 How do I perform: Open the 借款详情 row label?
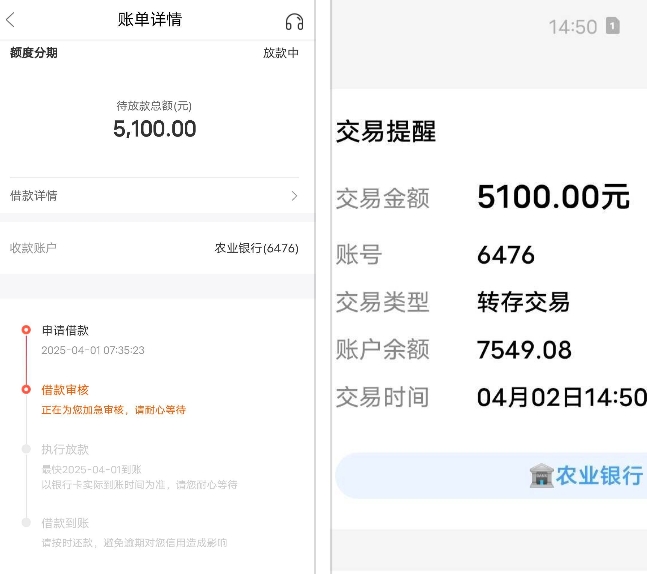[x=33, y=196]
